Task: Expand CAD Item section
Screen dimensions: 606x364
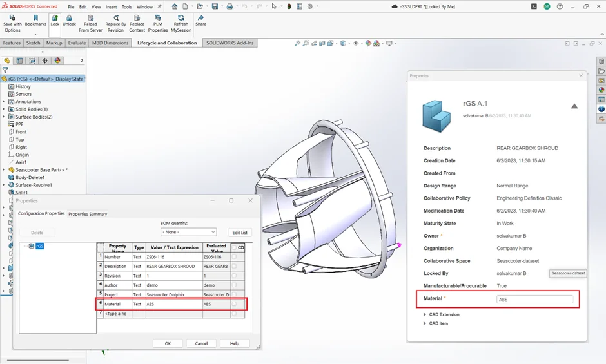Action: 425,323
